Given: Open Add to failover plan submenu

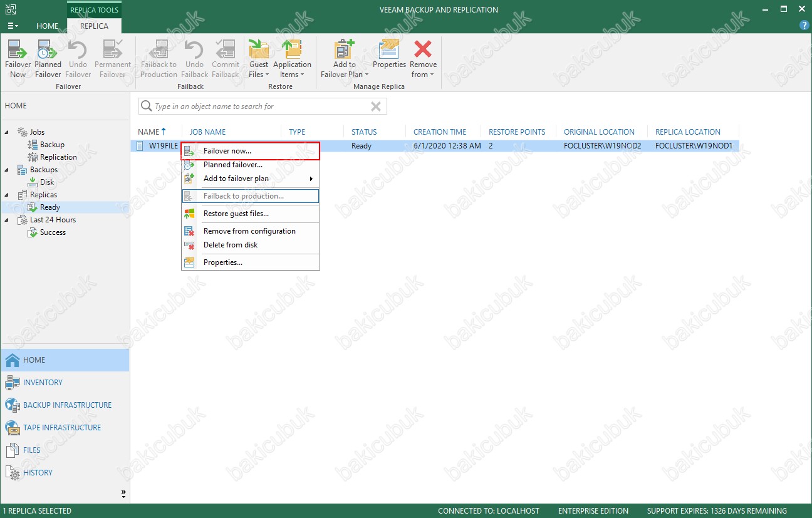Looking at the screenshot, I should tap(251, 179).
